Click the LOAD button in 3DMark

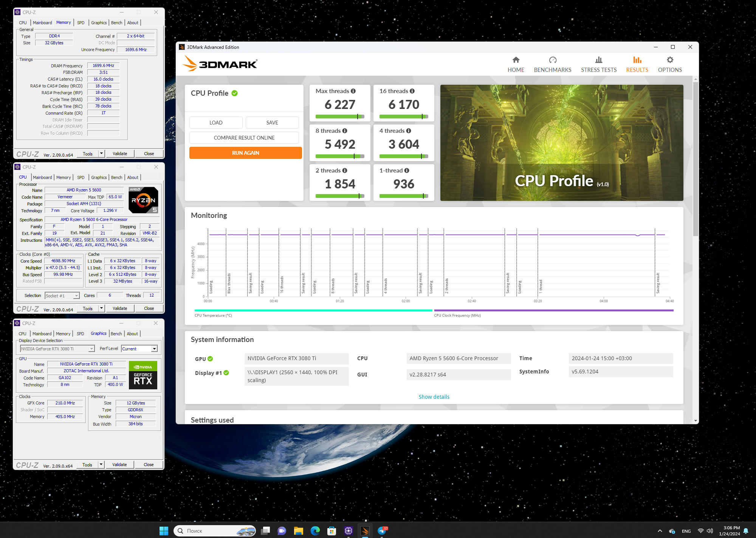click(x=216, y=123)
